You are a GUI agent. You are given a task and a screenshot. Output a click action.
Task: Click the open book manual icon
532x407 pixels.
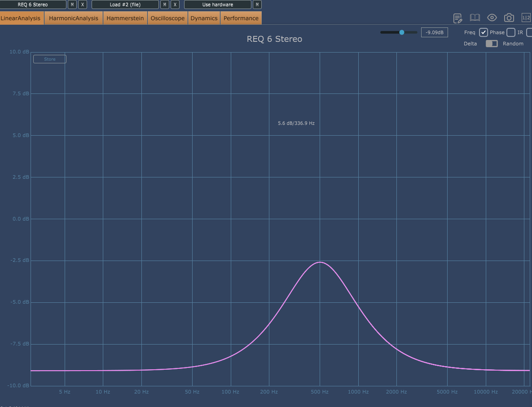[x=475, y=18]
